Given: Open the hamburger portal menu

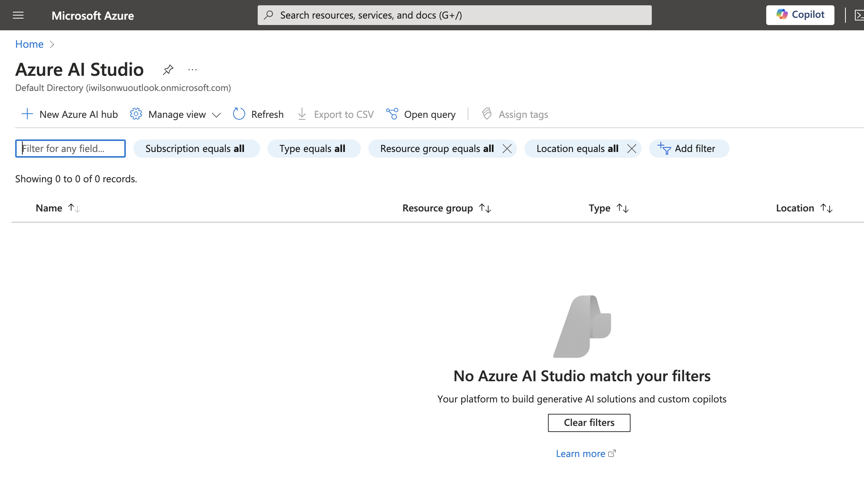Looking at the screenshot, I should [18, 15].
